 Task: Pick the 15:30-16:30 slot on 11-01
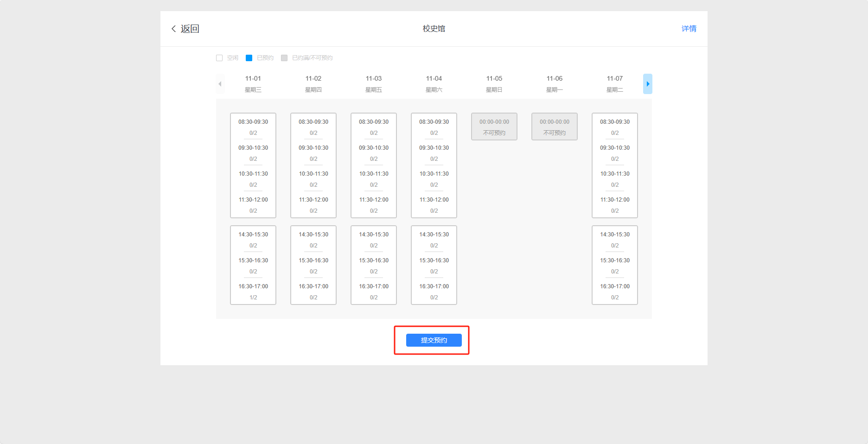253,266
